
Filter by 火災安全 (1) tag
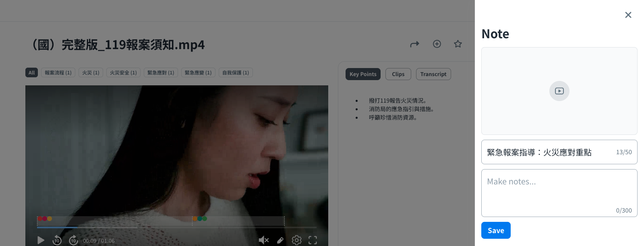coord(123,72)
